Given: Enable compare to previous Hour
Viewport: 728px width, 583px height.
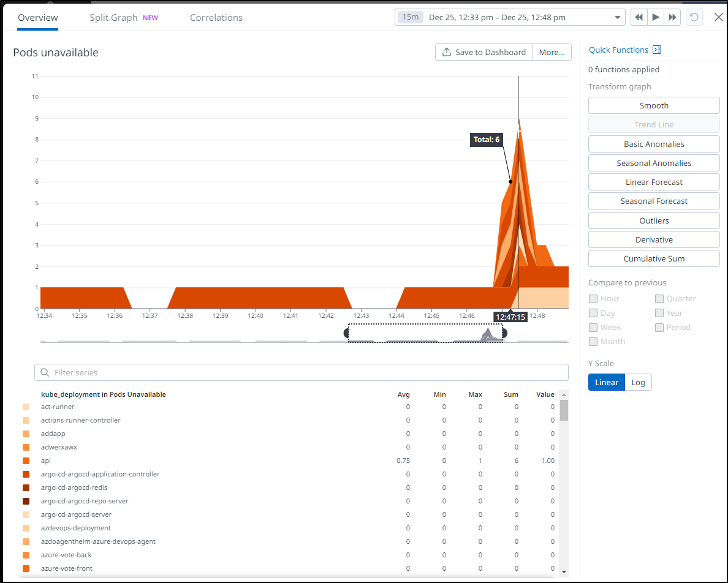Looking at the screenshot, I should tap(593, 299).
